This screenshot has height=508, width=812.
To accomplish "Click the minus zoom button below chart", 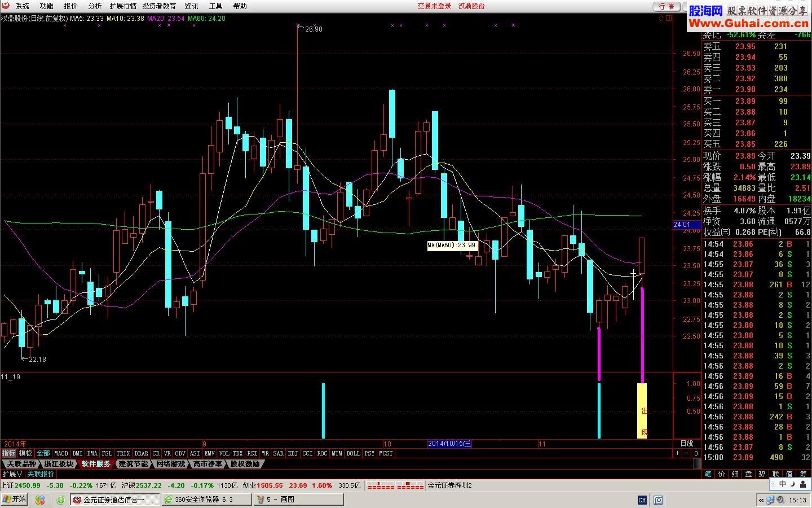I will tap(686, 453).
